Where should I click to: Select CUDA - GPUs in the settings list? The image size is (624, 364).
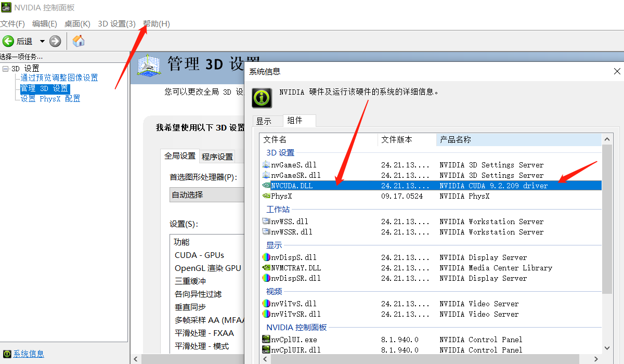(x=200, y=255)
